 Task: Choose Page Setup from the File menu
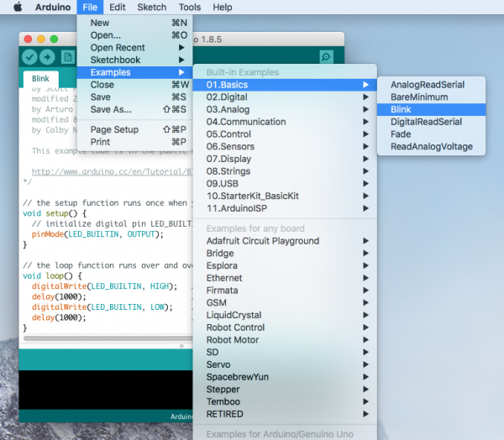(134, 129)
